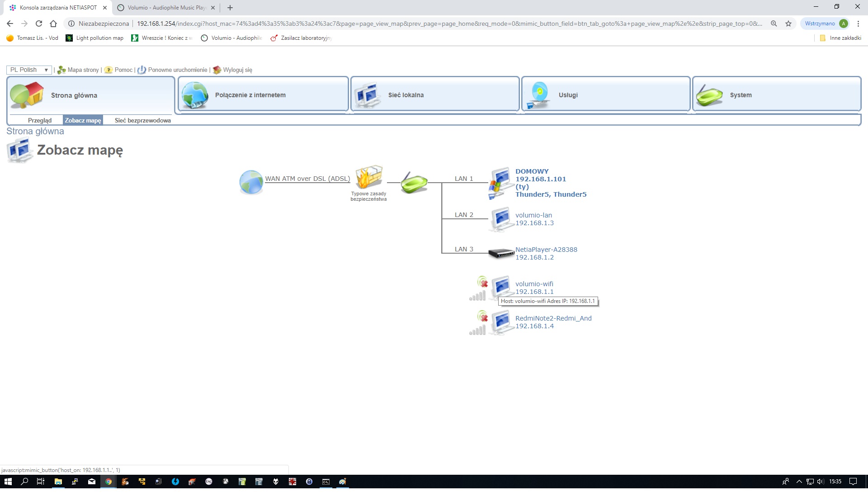Click the Mapa strony sitemap icon
The image size is (868, 496).
pos(61,70)
